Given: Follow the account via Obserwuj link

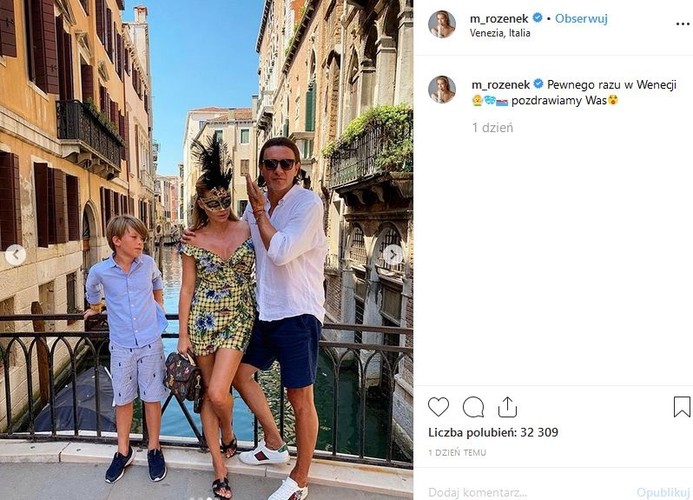Looking at the screenshot, I should coord(581,19).
